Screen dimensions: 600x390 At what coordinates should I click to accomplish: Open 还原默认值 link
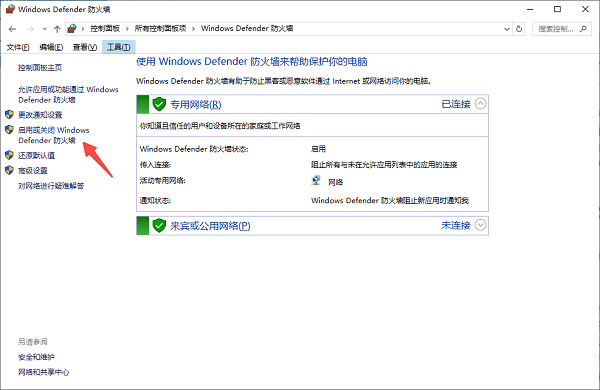point(36,155)
